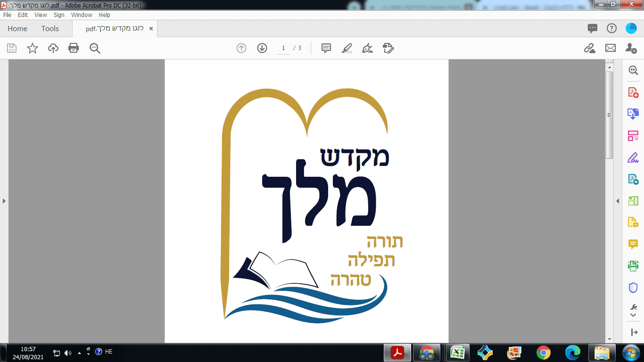Click the HE language indicator
This screenshot has width=644, height=362.
pos(108,352)
